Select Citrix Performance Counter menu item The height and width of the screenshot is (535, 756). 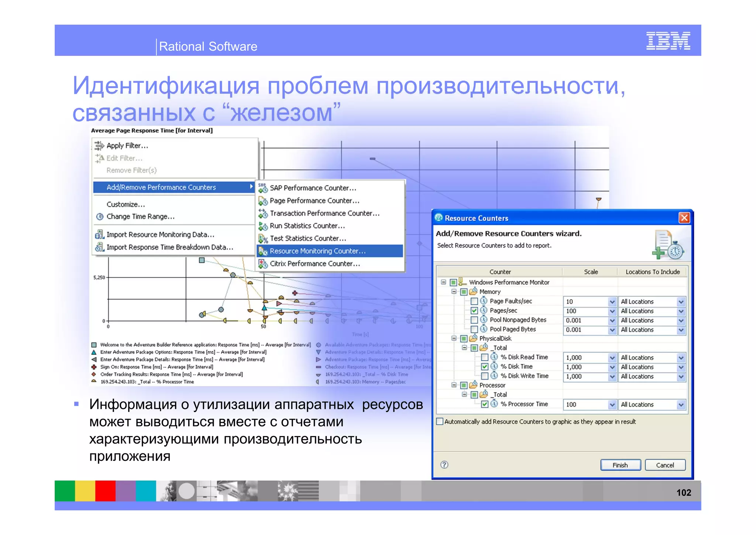(315, 263)
